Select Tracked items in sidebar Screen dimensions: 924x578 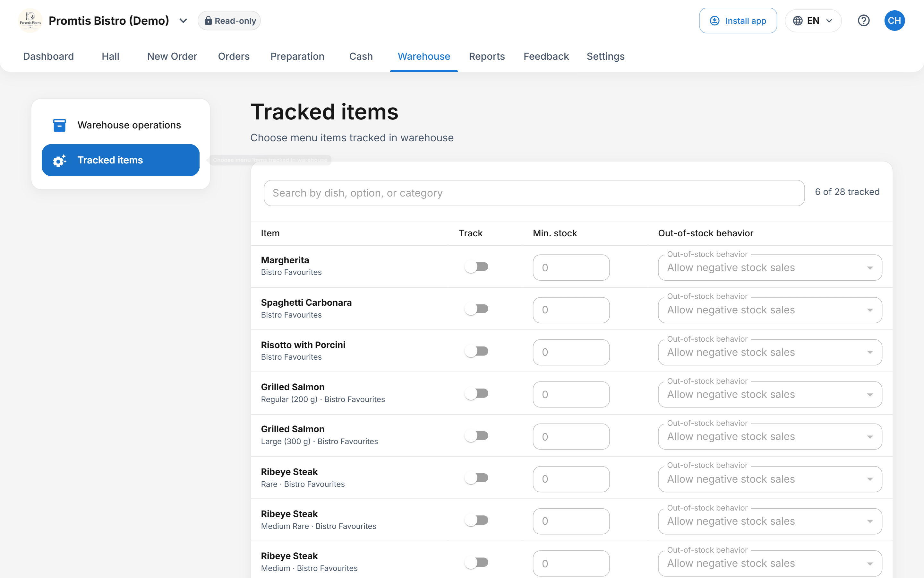(x=121, y=160)
